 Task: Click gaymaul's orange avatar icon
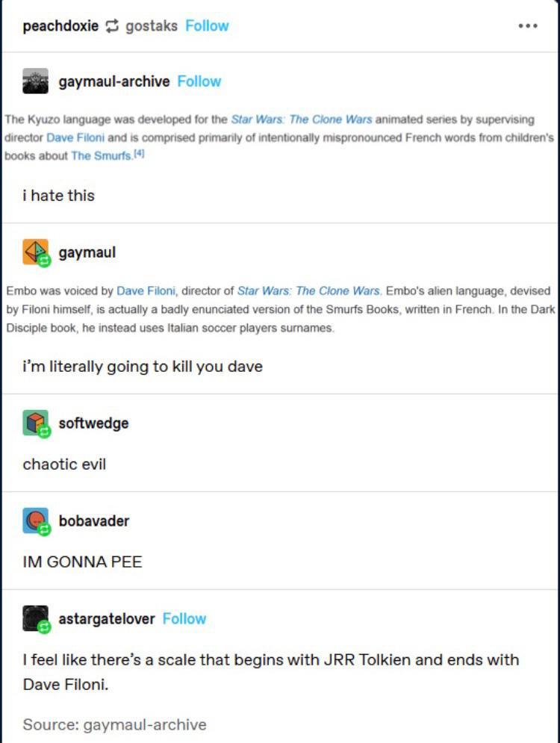[36, 252]
